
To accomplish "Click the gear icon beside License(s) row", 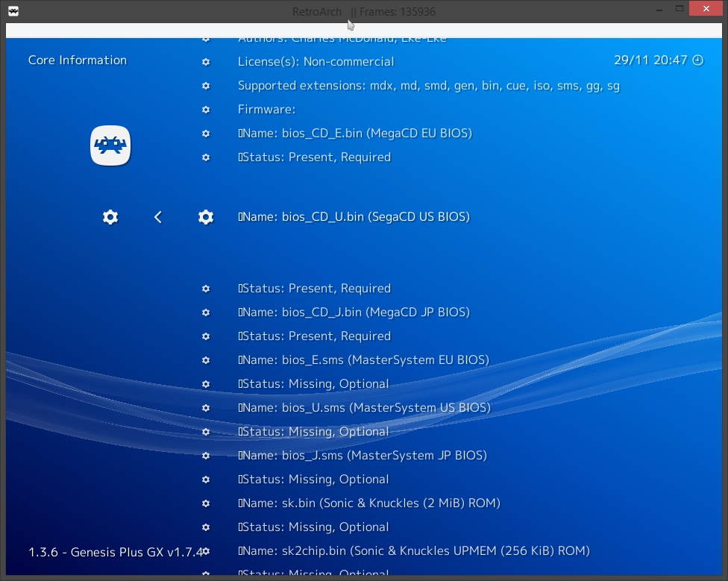I will click(x=206, y=62).
